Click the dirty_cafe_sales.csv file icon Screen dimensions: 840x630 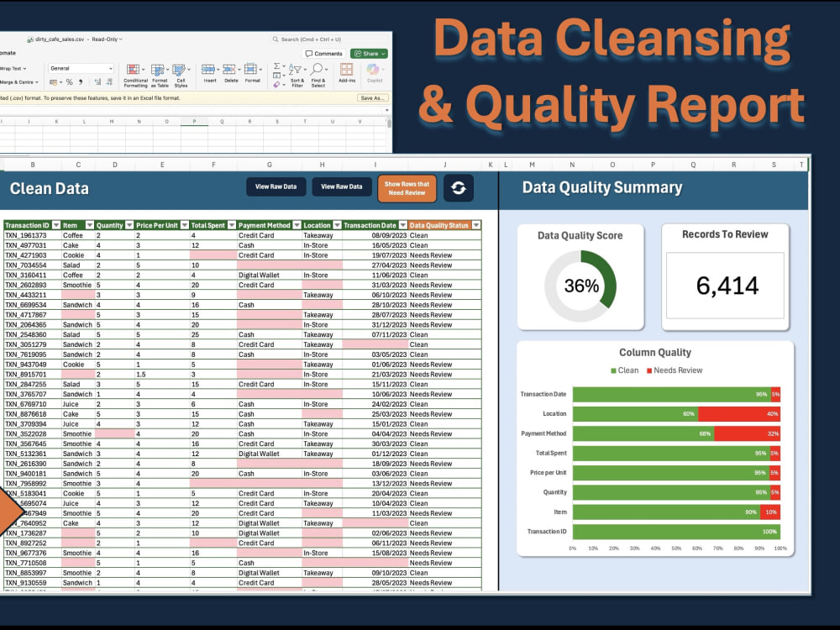[30, 39]
